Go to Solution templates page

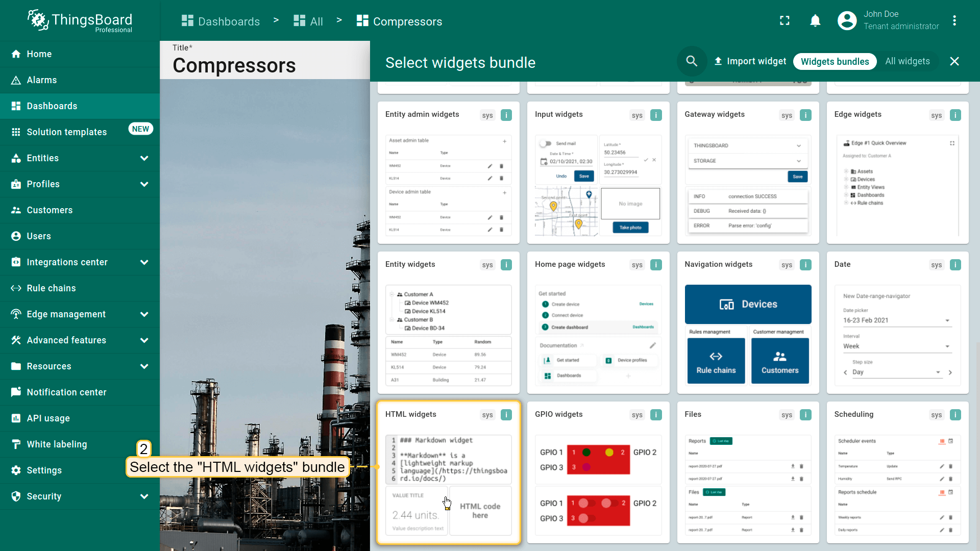pos(67,132)
